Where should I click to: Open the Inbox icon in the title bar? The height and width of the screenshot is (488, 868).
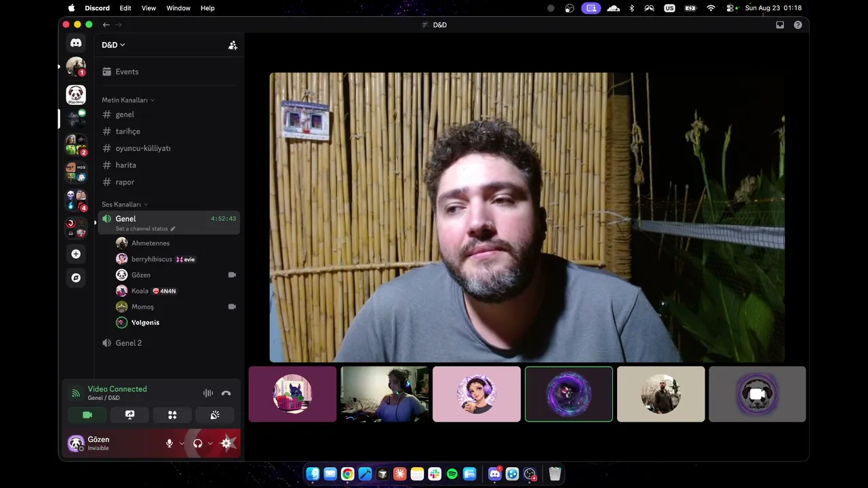[x=780, y=25]
